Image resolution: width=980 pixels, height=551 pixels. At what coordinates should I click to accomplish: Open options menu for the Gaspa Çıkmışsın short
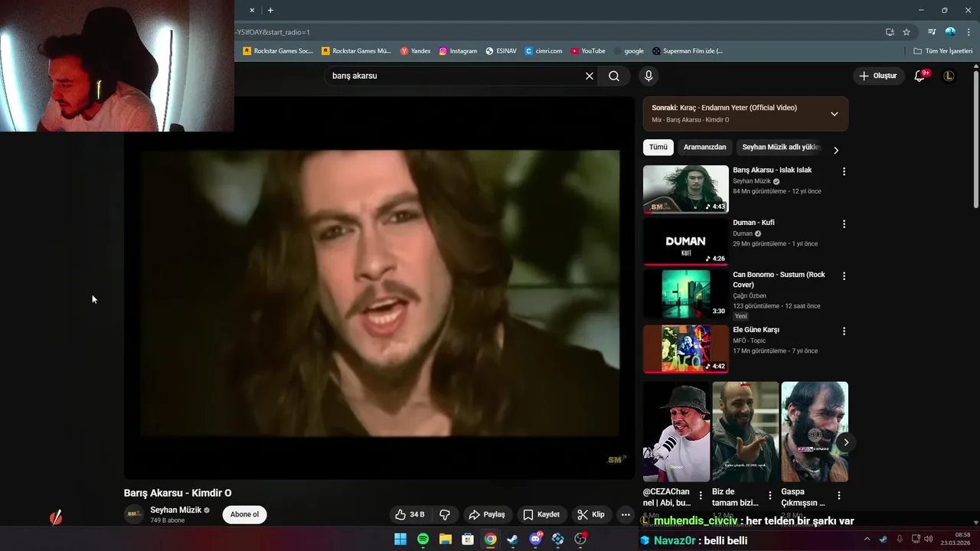click(838, 496)
